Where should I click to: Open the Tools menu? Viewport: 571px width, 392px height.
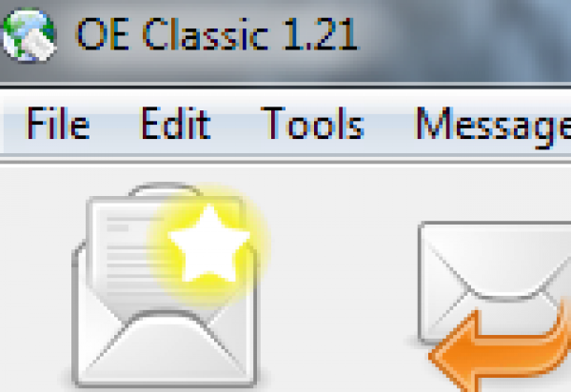point(312,124)
